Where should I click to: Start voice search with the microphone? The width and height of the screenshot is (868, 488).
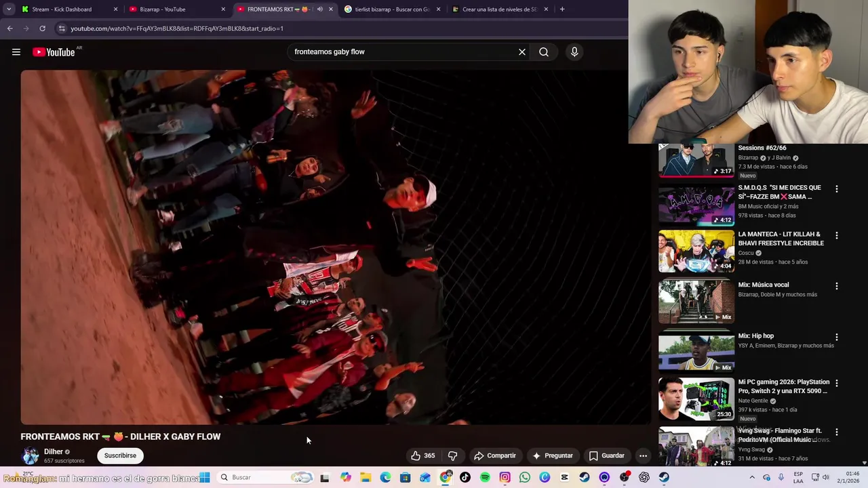pos(574,52)
